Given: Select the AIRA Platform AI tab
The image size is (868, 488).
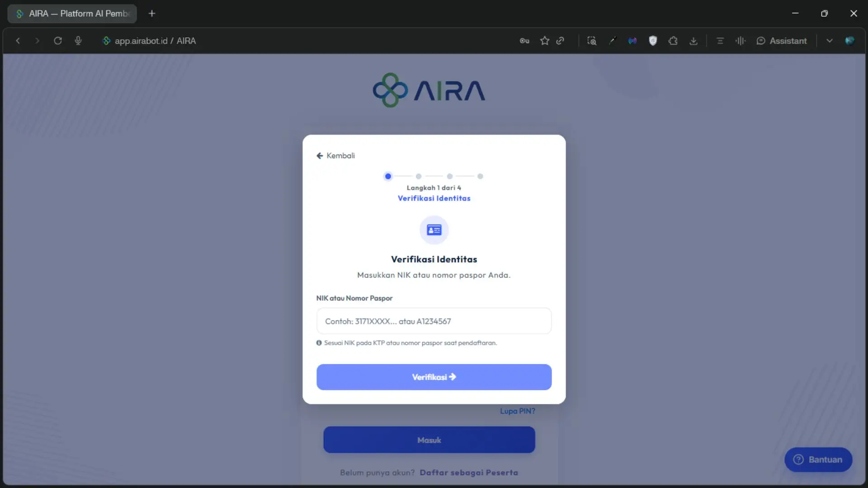Looking at the screenshot, I should 72,14.
